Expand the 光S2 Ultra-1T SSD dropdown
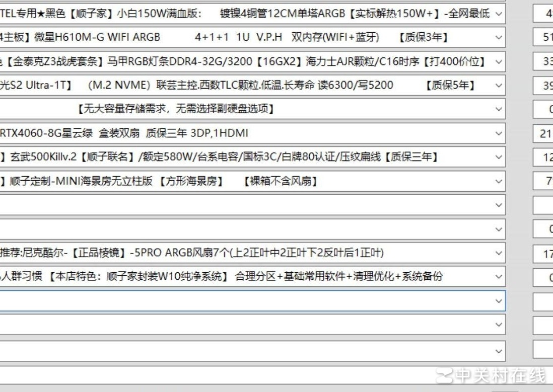This screenshot has height=392, width=553. point(498,86)
